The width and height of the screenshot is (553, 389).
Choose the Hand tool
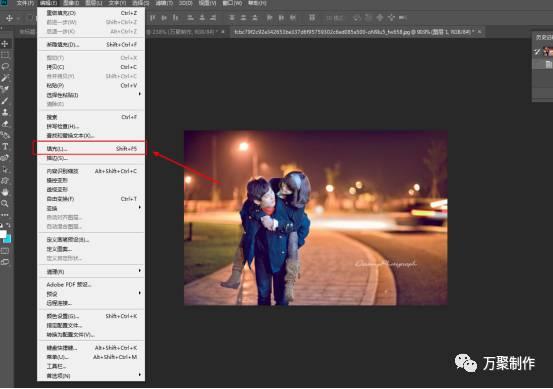(5, 192)
